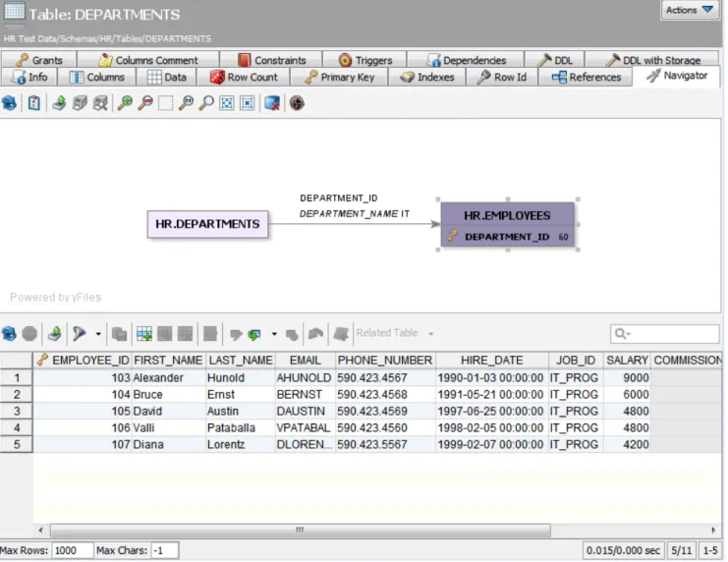Switch to the Primary Key tab

tap(339, 77)
